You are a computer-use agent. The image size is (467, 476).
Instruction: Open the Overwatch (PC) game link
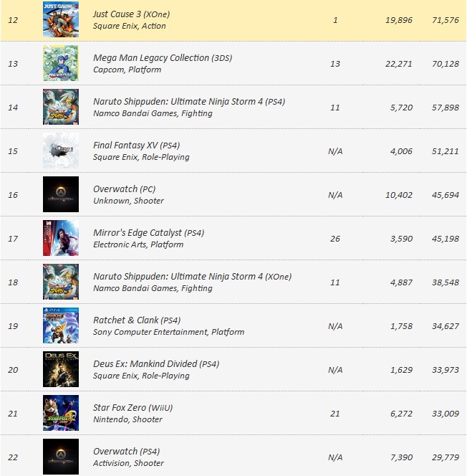125,189
